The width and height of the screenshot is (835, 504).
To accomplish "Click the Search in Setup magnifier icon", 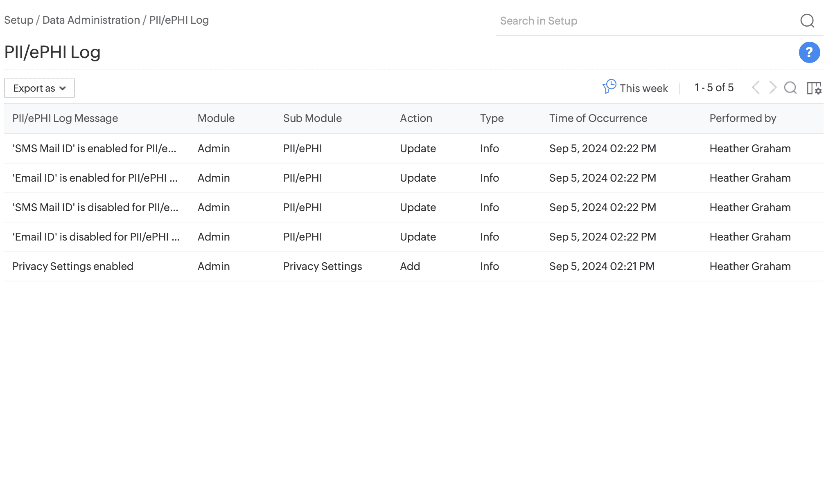I will 807,20.
